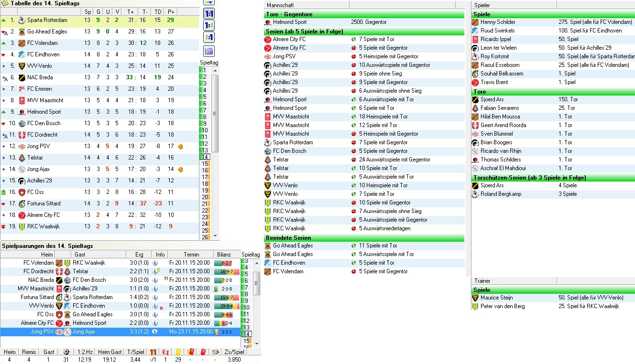Open info icon for Jong PSV vs Jong Ajax

(154, 332)
